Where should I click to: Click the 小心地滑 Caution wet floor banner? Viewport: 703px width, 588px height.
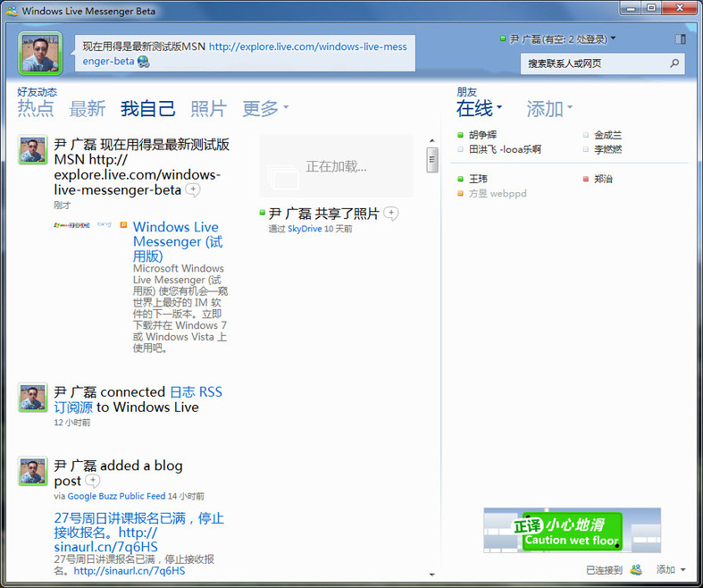[572, 530]
